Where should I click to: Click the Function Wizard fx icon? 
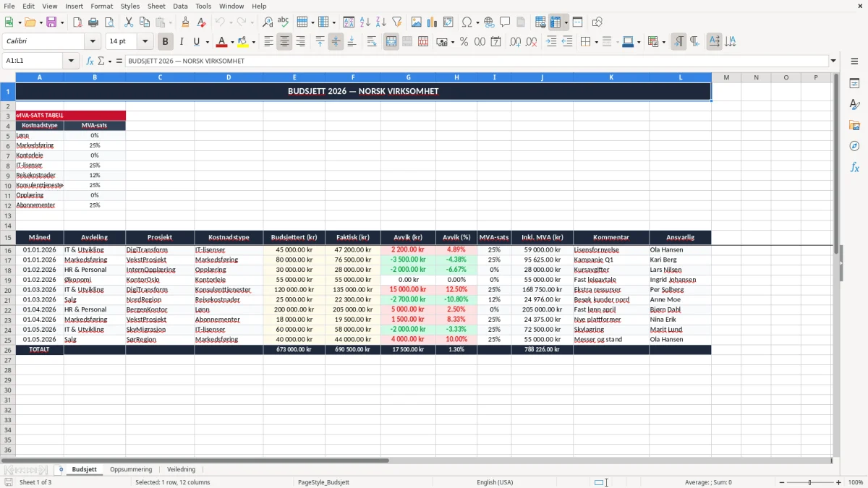(x=90, y=61)
